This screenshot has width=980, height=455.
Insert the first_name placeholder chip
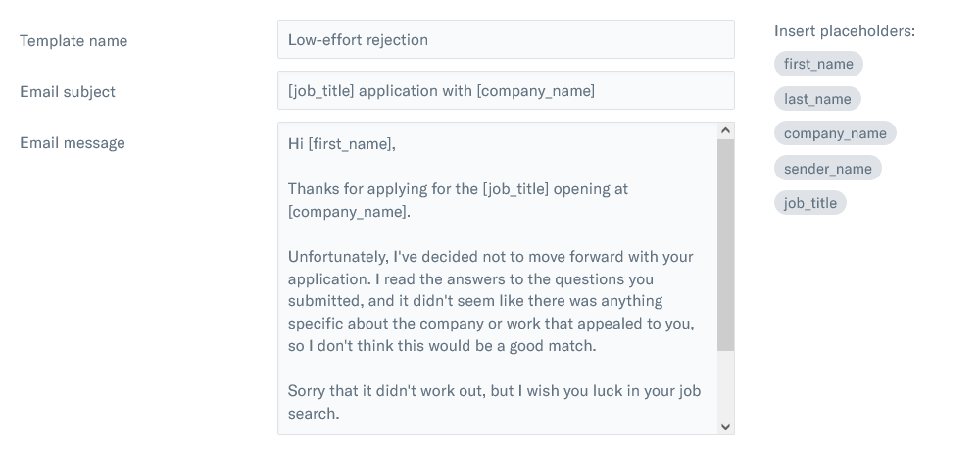point(818,64)
